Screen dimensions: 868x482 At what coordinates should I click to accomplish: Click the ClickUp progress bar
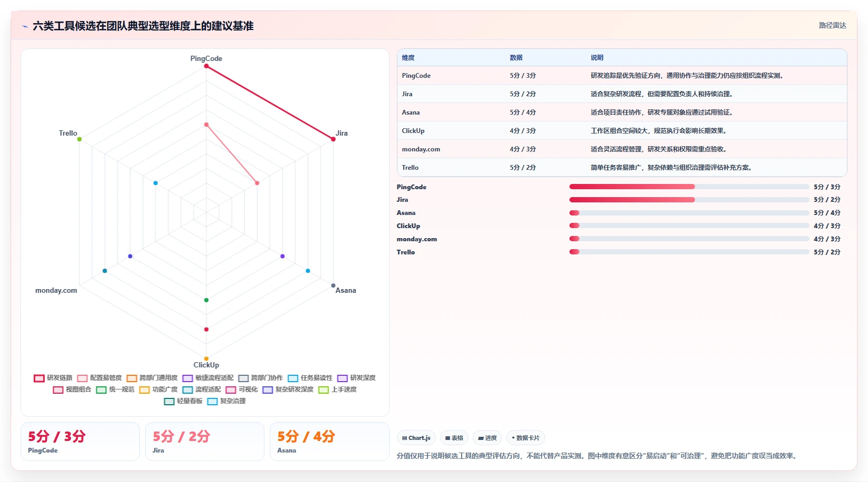[x=689, y=225]
